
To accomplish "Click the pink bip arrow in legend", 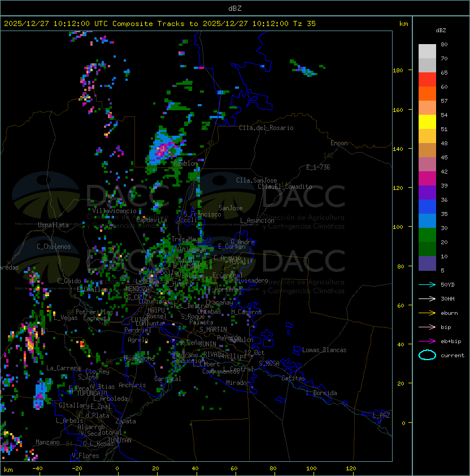I will 427,327.
